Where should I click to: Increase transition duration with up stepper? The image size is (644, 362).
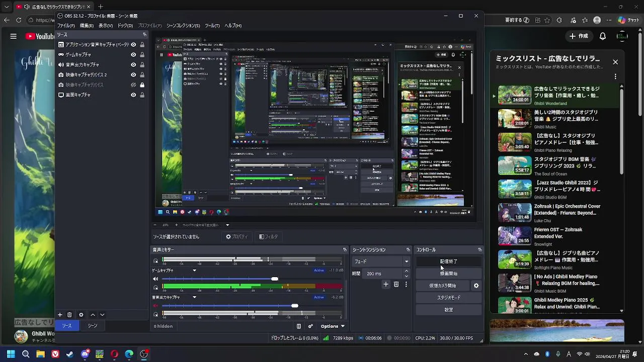(407, 271)
